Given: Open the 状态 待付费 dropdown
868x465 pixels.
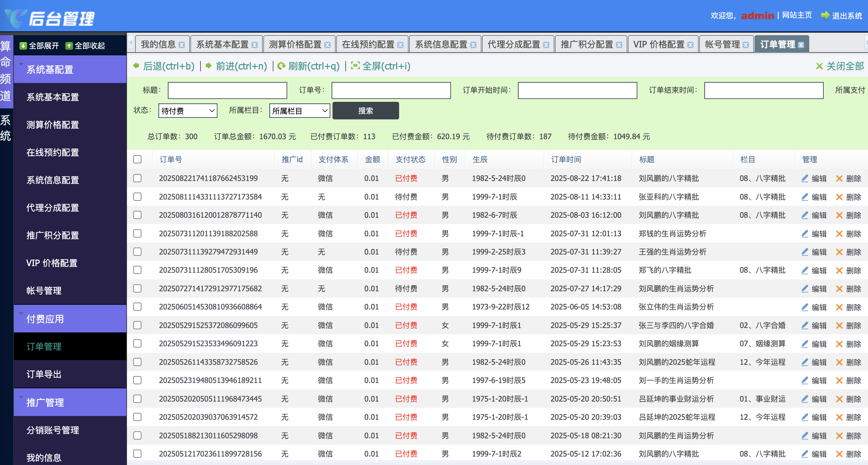Looking at the screenshot, I should (188, 111).
